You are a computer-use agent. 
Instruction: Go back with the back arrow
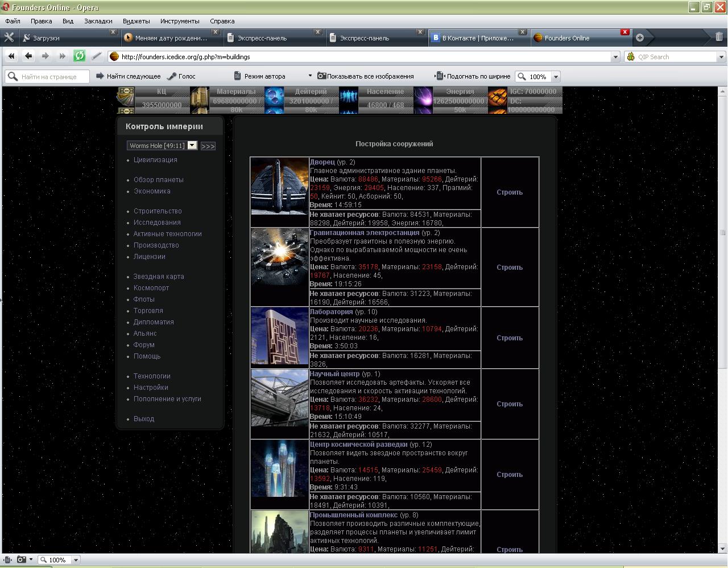coord(28,56)
